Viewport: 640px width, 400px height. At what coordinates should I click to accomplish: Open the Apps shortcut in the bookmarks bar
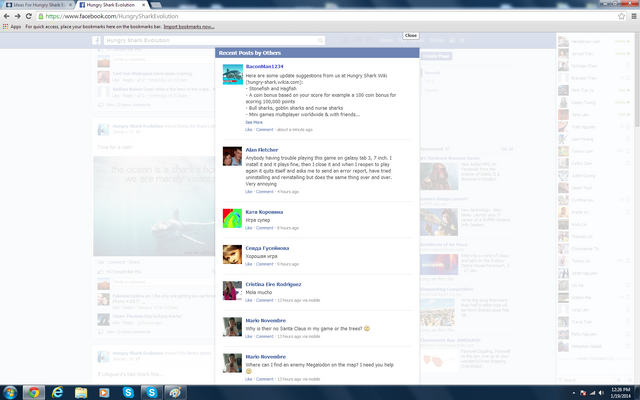12,27
